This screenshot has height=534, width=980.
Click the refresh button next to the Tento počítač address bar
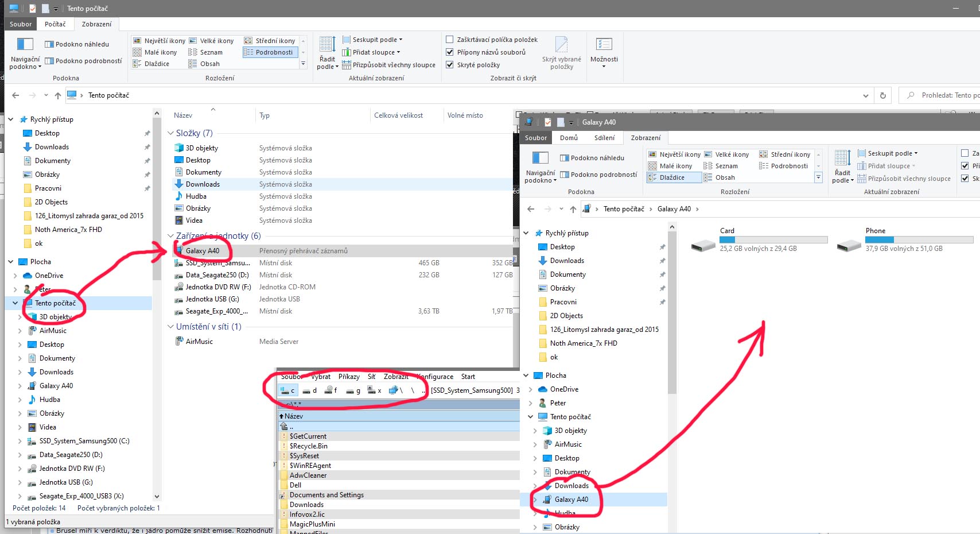point(882,95)
